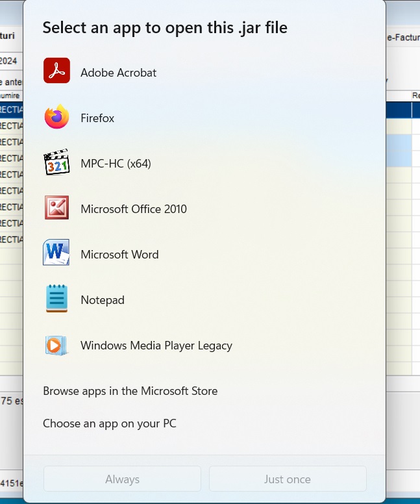The height and width of the screenshot is (504, 420).
Task: Select the Microsoft Word icon
Action: pos(56,252)
